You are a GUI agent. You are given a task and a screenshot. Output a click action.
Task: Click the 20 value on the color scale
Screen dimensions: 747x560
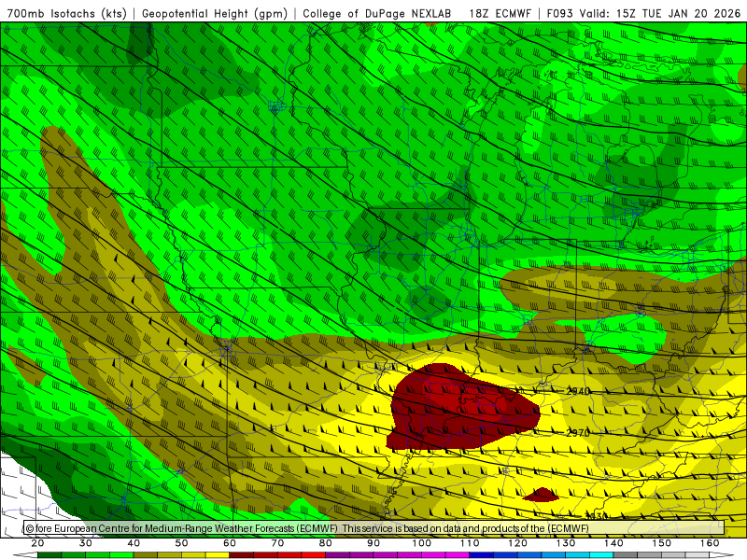point(37,543)
